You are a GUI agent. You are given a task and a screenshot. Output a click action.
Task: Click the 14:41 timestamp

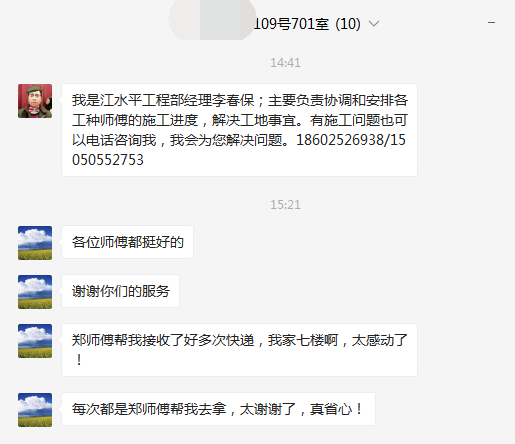pos(285,63)
